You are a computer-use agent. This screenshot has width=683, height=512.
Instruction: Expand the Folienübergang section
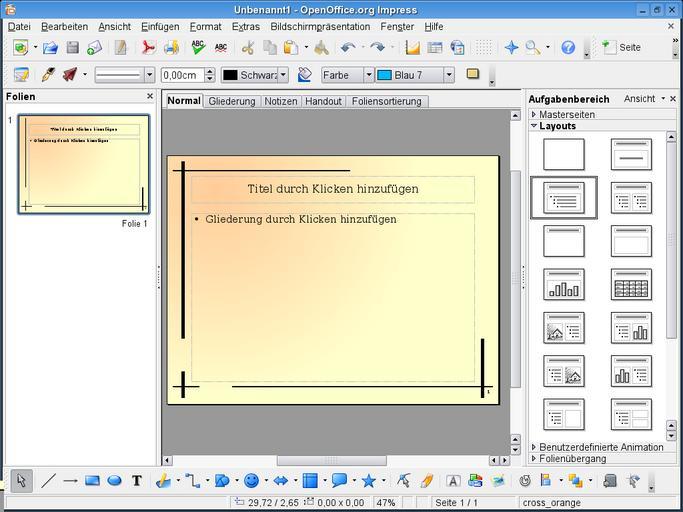[572, 458]
